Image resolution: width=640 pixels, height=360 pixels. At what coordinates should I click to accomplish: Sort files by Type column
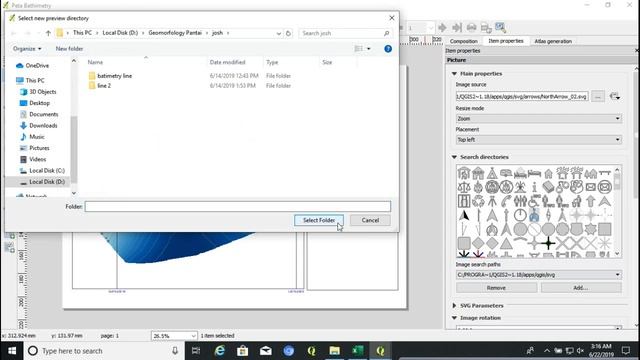click(x=272, y=62)
